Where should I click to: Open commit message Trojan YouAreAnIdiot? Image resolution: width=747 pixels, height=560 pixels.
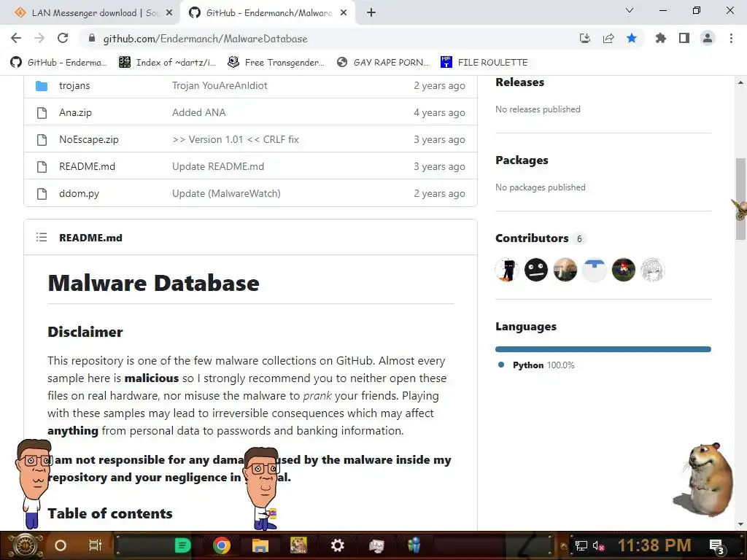point(220,86)
